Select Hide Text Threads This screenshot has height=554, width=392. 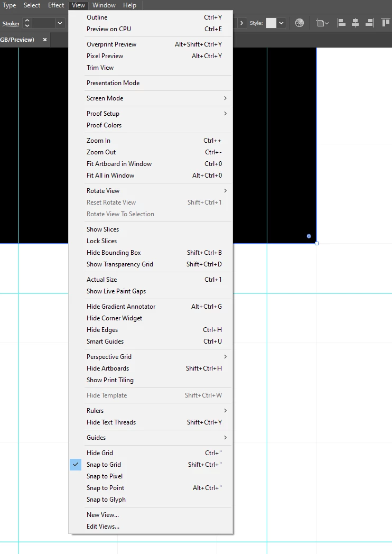pos(151,422)
